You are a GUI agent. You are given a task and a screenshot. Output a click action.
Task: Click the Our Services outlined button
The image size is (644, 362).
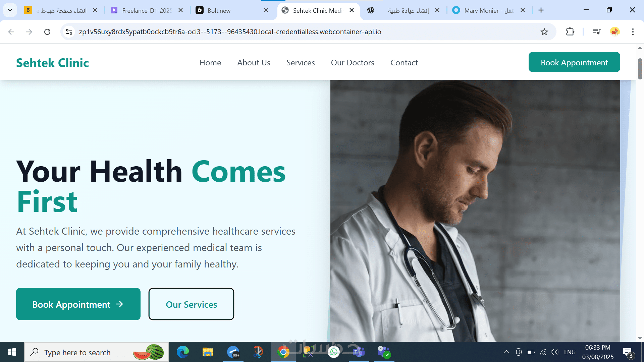(191, 304)
